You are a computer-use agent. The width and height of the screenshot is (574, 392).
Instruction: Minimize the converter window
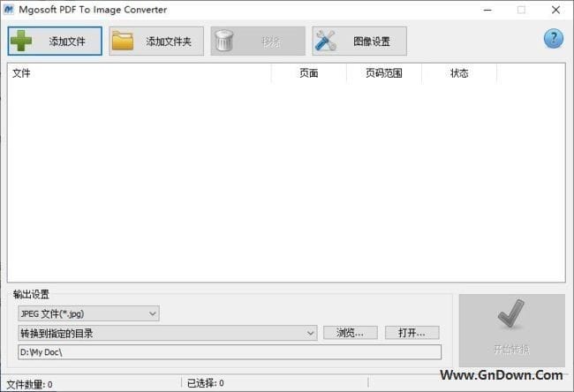[487, 10]
